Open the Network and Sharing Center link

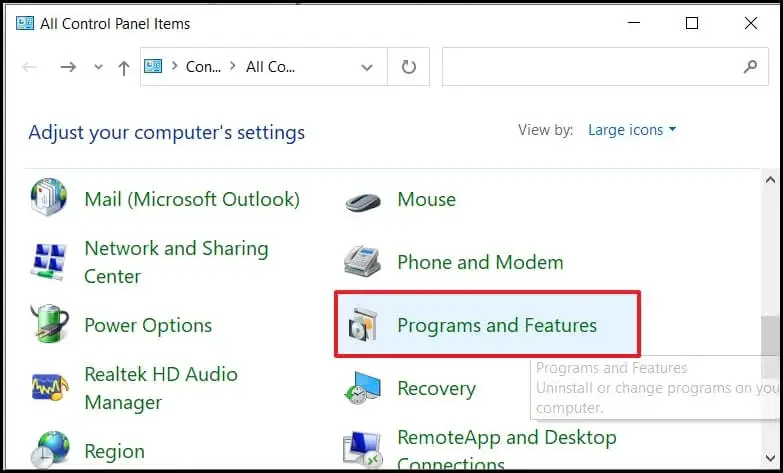coord(176,262)
